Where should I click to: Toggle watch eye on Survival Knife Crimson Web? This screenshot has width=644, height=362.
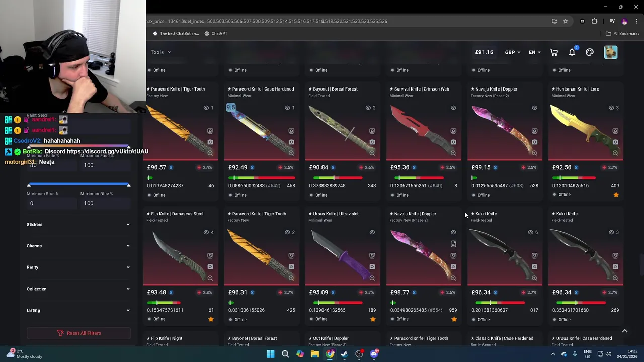click(x=453, y=108)
